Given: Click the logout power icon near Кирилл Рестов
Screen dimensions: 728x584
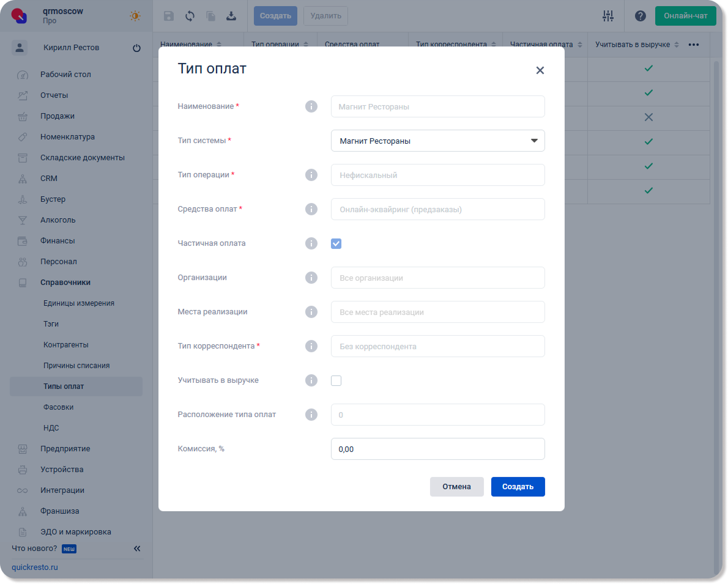Looking at the screenshot, I should pyautogui.click(x=136, y=48).
